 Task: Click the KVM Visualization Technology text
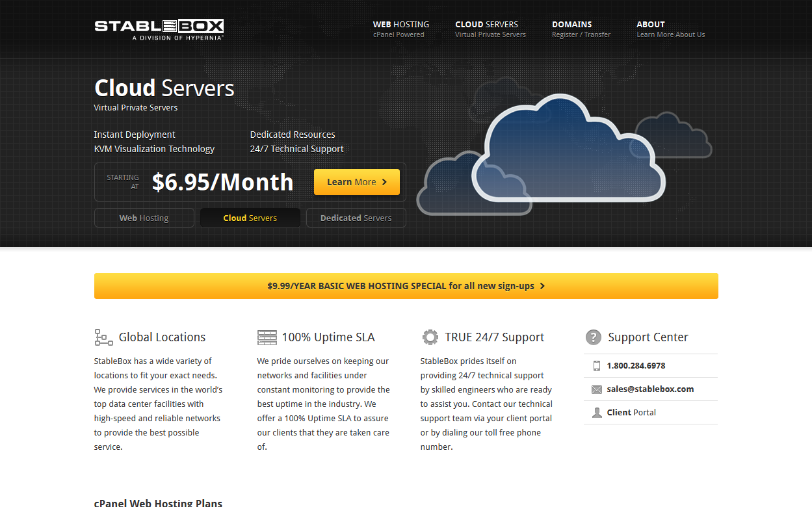(154, 149)
